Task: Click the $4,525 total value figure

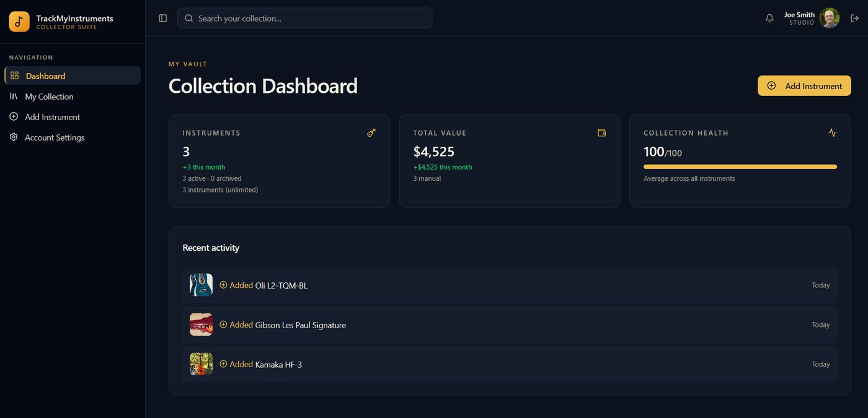Action: (x=434, y=152)
